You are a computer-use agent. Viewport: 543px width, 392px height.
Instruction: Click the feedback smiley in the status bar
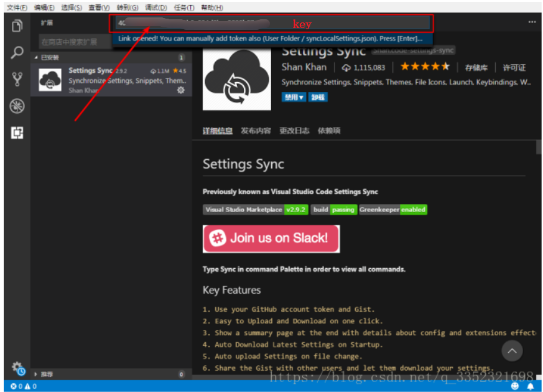[x=515, y=386]
